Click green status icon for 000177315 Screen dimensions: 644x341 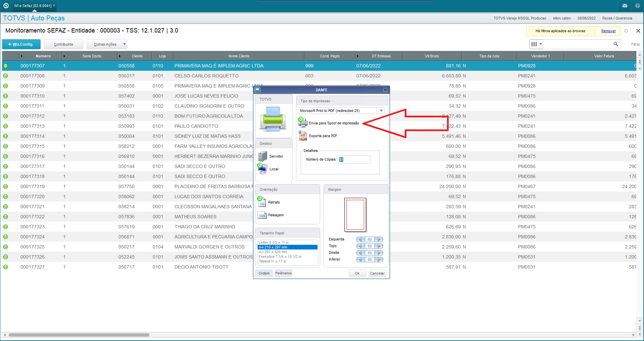(x=5, y=146)
